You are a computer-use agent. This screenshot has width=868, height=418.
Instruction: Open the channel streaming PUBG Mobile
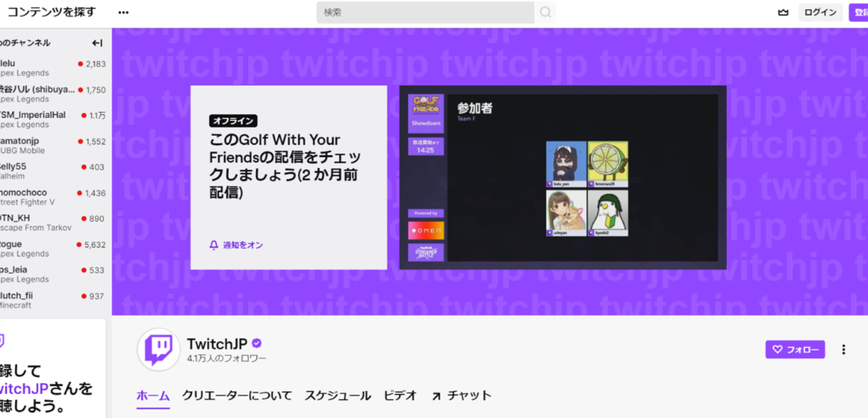tap(53, 145)
